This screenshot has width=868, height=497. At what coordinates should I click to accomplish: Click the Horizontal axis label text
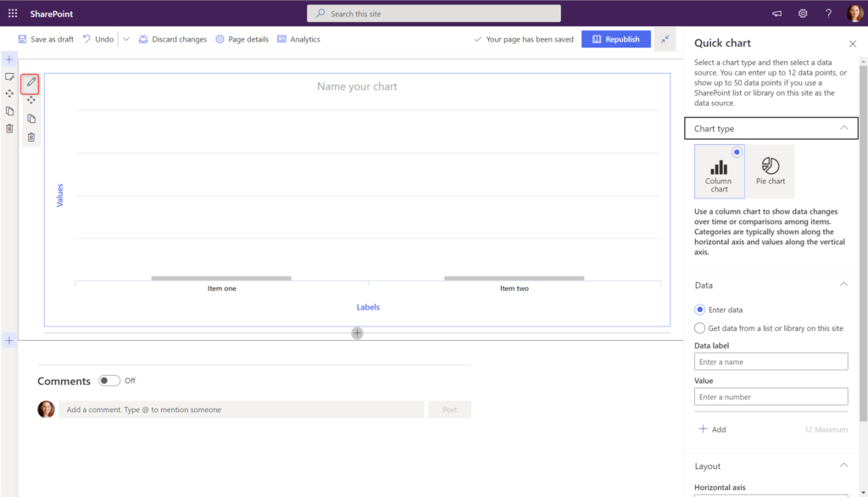pyautogui.click(x=721, y=488)
